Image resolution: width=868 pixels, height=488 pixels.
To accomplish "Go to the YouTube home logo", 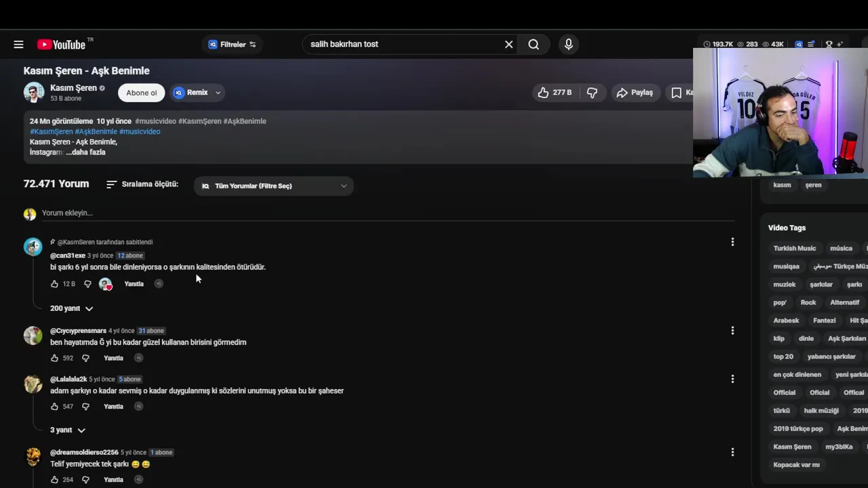I will tap(62, 45).
